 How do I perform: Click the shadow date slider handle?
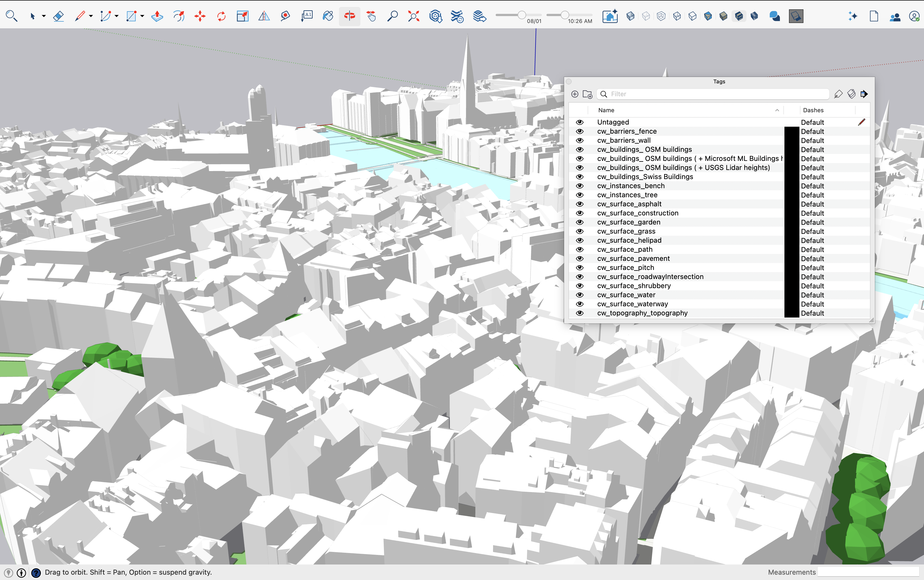(x=521, y=15)
